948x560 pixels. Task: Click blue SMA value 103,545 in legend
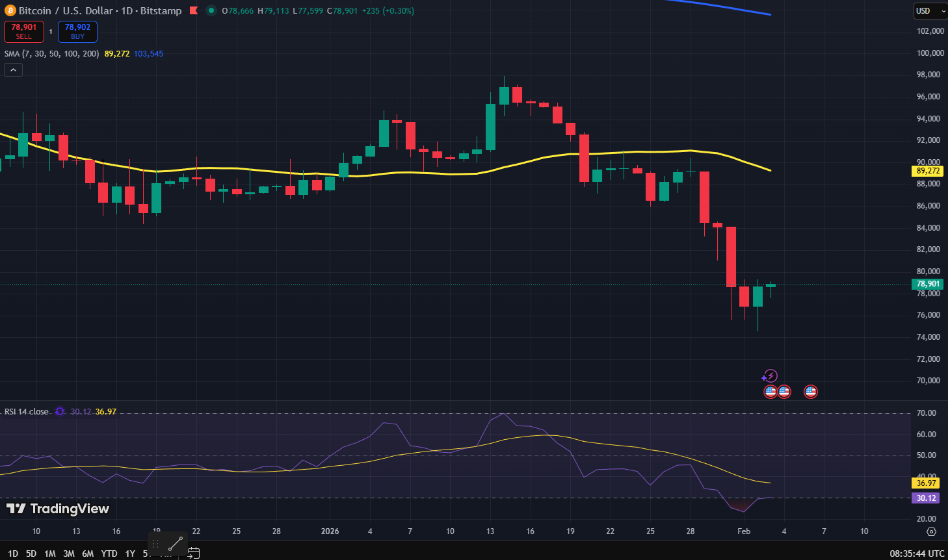coord(148,53)
